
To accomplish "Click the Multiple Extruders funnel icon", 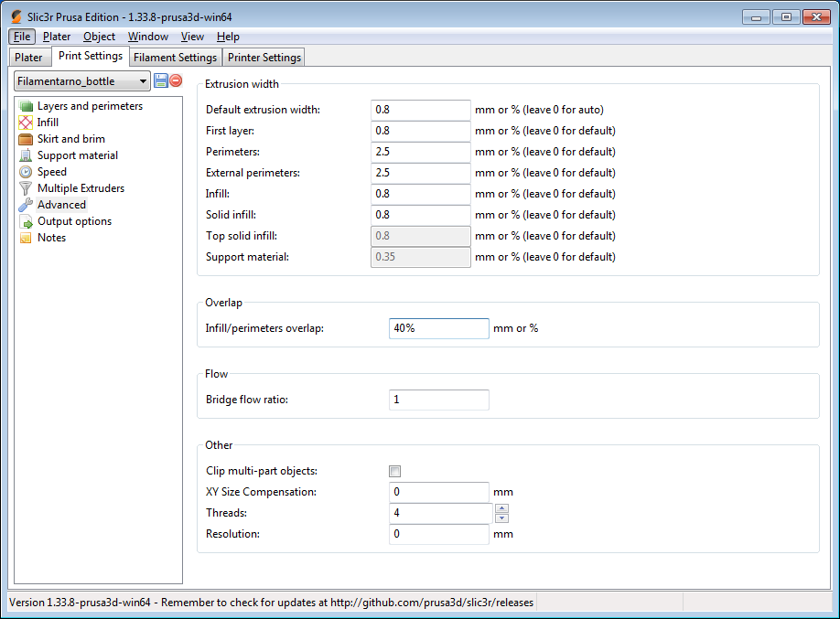I will pos(26,188).
